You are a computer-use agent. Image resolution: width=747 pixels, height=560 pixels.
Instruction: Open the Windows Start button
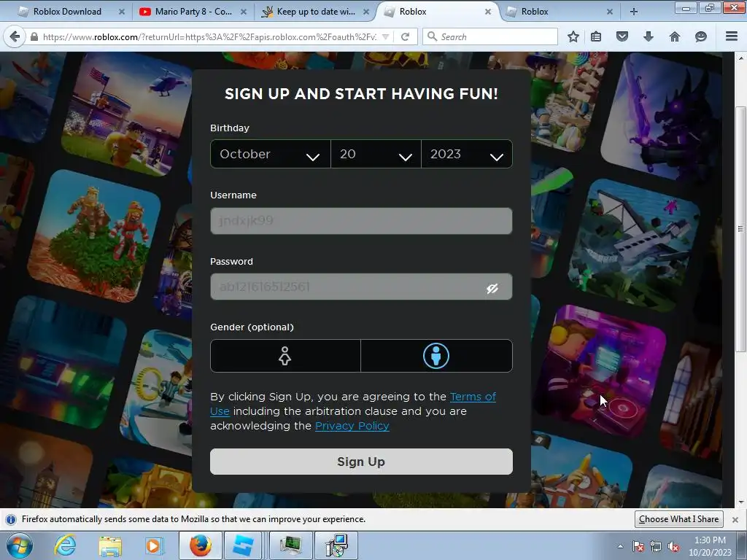20,545
